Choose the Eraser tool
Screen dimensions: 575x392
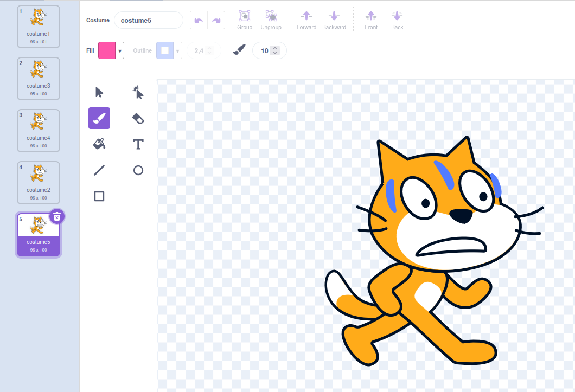click(x=138, y=118)
